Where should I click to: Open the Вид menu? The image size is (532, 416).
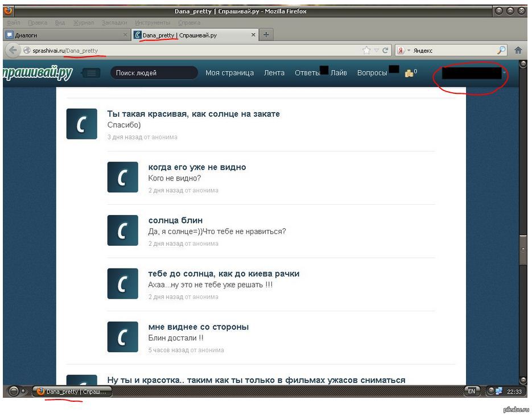click(60, 23)
